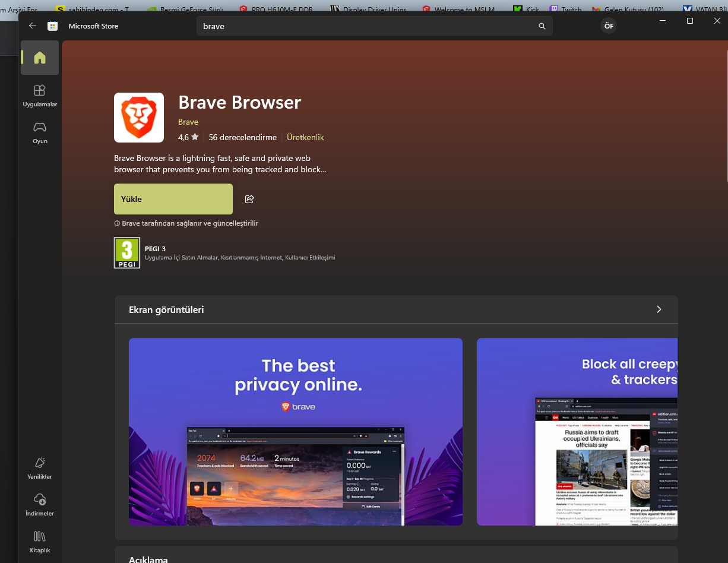Open Kitaplık in the sidebar
The height and width of the screenshot is (563, 728).
[x=40, y=542]
